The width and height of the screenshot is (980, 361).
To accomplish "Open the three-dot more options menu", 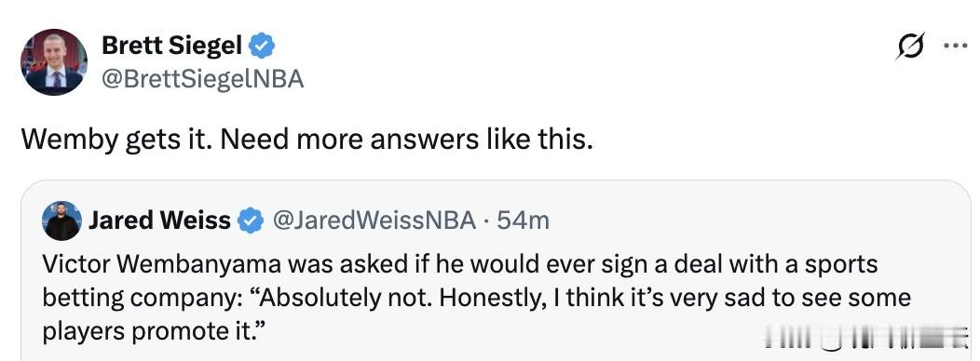I will 956,47.
